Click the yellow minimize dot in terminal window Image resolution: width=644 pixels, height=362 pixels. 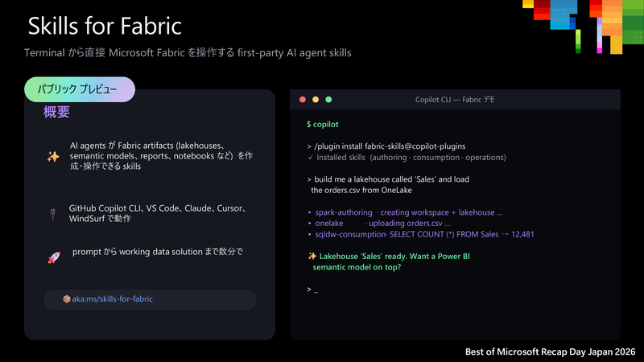(x=316, y=99)
